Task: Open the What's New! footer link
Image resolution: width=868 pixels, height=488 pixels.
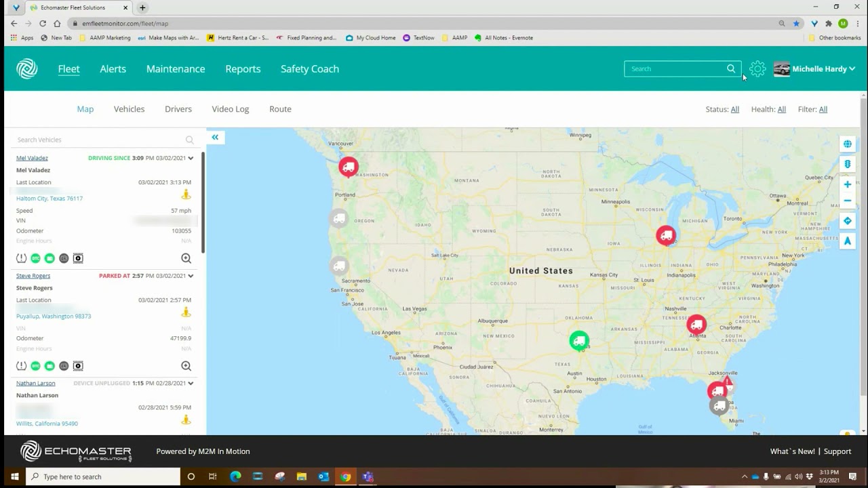Action: 793,451
